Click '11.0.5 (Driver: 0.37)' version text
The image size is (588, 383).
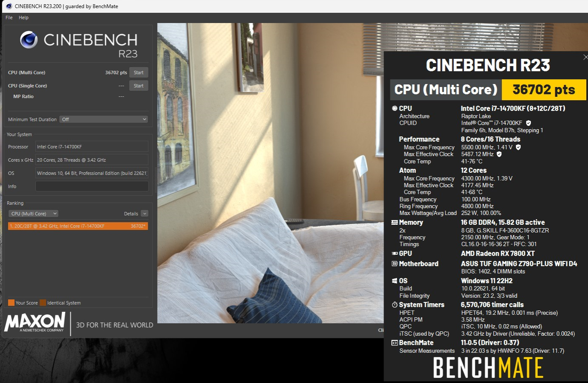[x=490, y=342]
